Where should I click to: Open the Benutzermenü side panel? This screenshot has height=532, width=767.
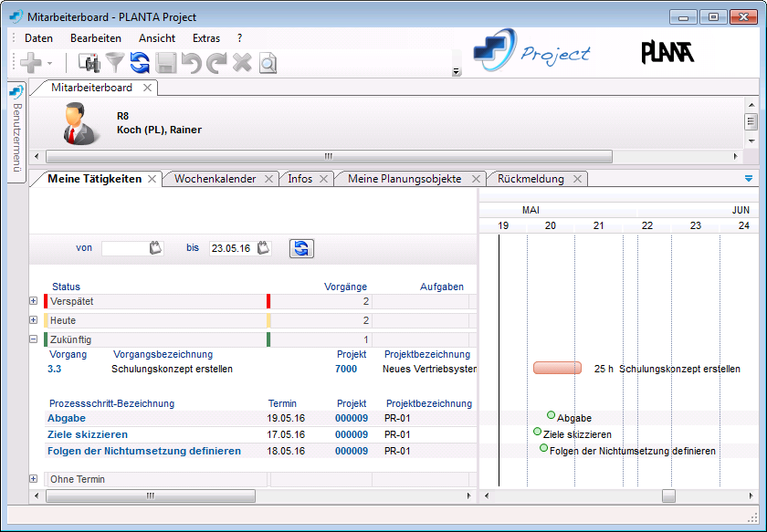click(x=16, y=130)
